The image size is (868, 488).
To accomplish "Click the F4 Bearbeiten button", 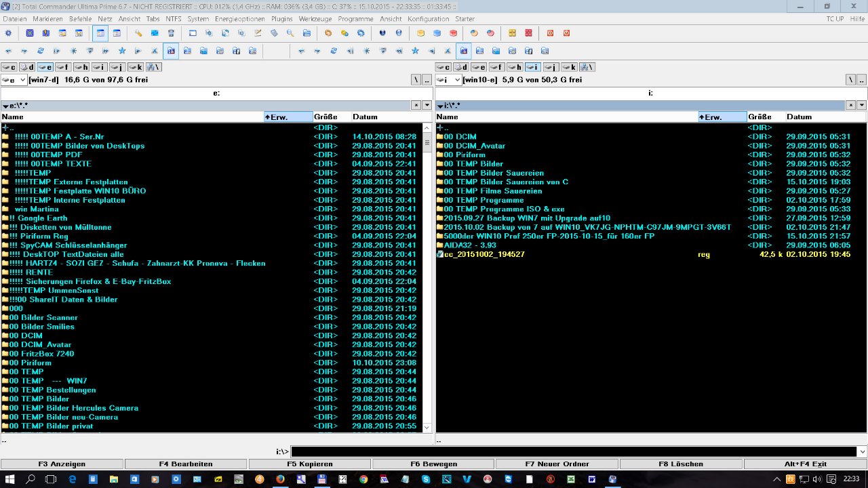I will [x=186, y=464].
